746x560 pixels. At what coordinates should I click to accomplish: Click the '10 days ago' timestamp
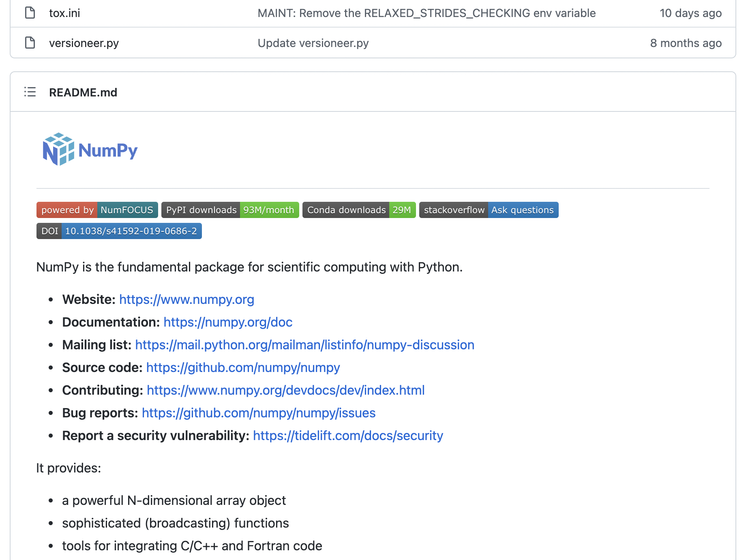click(690, 13)
